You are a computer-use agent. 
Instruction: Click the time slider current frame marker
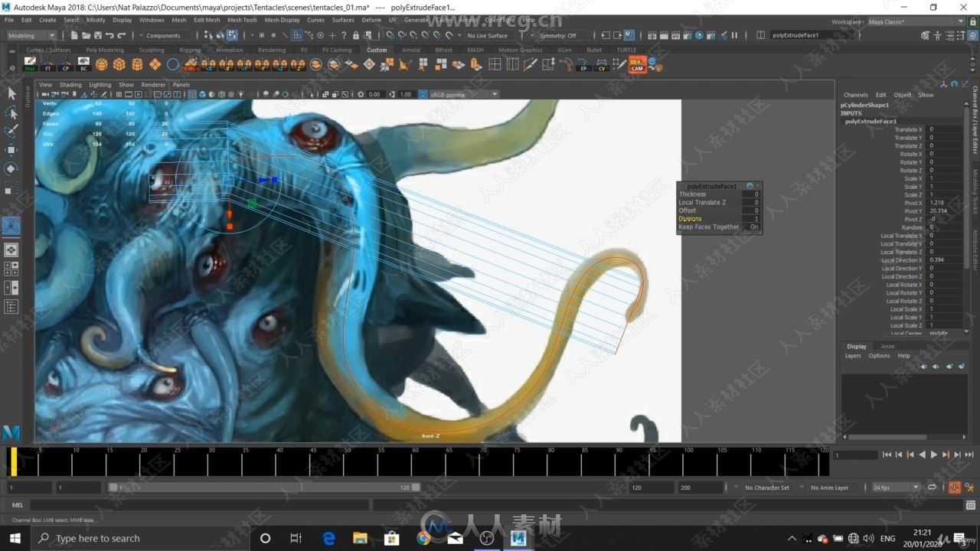(x=13, y=461)
